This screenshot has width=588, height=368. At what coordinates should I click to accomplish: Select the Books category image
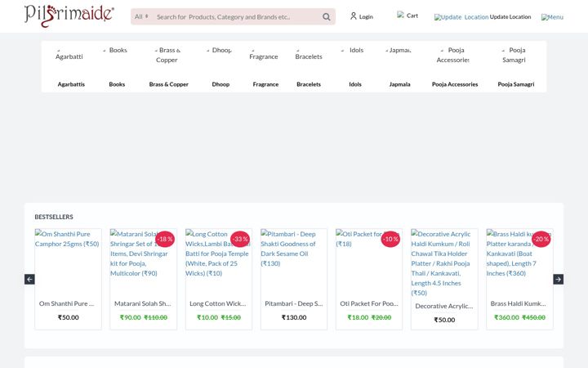point(115,51)
